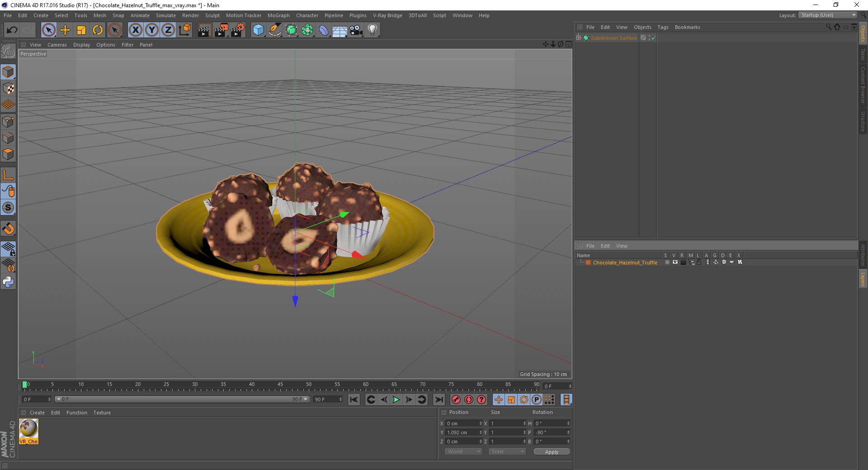Open viewport Cameras menu
Screen dimensions: 868x470
[x=57, y=45]
